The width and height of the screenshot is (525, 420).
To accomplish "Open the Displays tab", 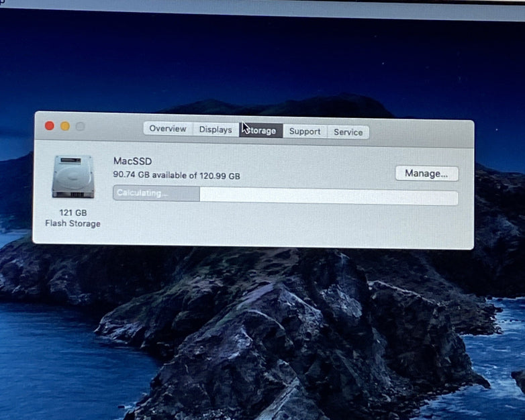I will [216, 129].
